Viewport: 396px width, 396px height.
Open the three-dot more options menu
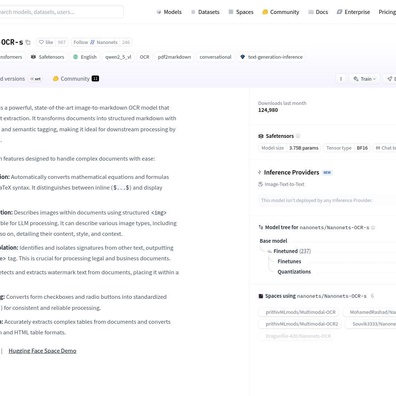[x=341, y=79]
